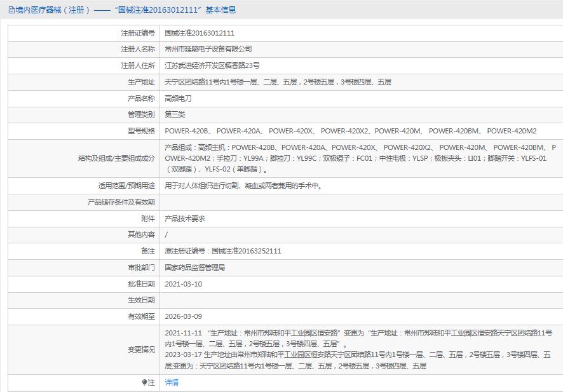563x392 pixels.
Task: Click intended use text 用于对人体组织进行切割
Action: click(243, 186)
